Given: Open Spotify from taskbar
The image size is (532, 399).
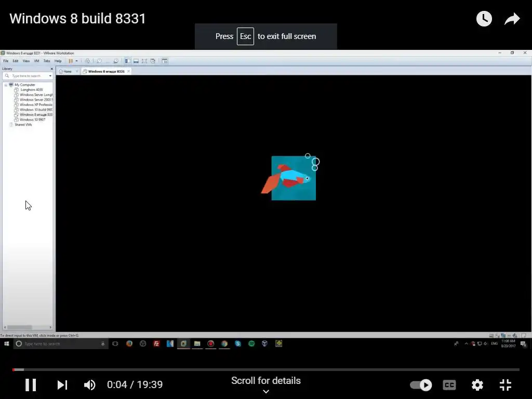Looking at the screenshot, I should point(251,344).
